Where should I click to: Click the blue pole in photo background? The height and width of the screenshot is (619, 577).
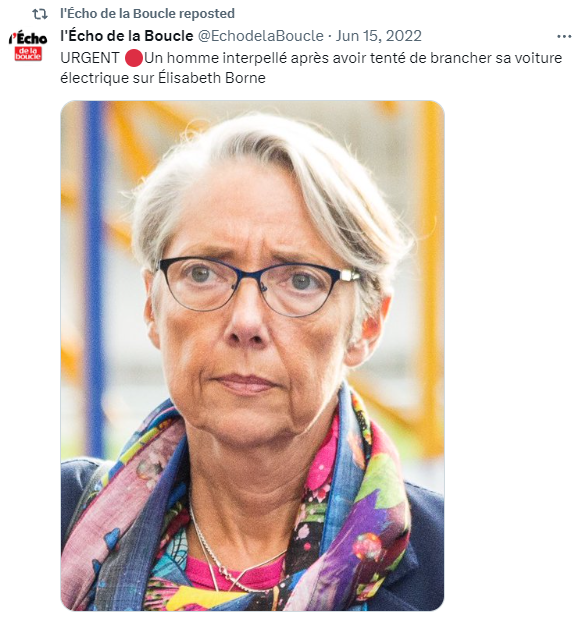click(x=94, y=276)
